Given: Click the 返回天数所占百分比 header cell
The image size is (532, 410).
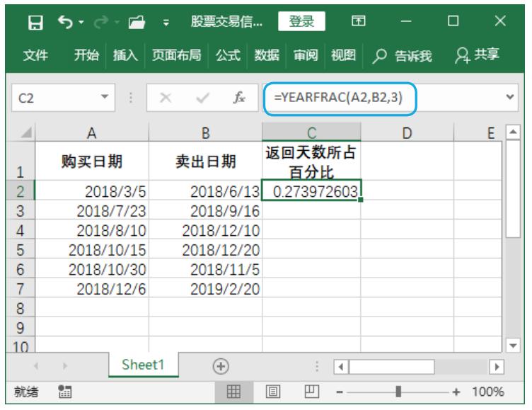Looking at the screenshot, I should [x=311, y=161].
